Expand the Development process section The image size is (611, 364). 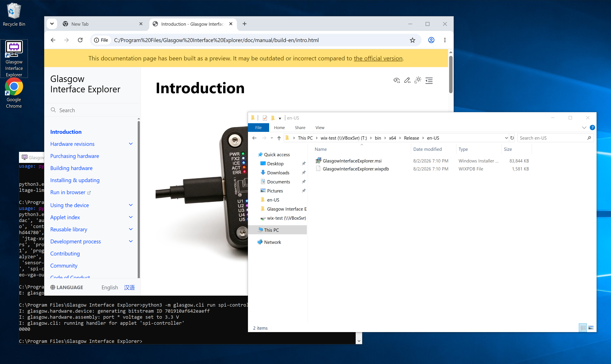click(131, 241)
